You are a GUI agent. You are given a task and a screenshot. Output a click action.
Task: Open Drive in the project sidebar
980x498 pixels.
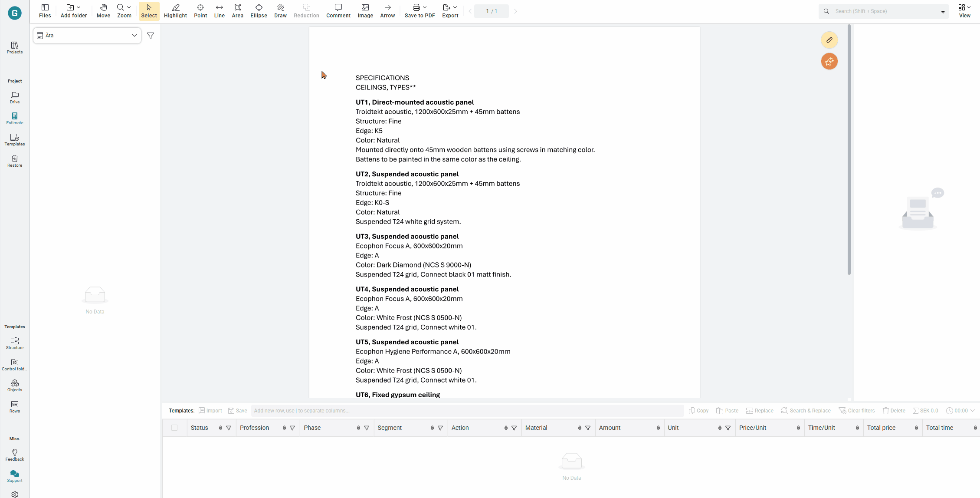[15, 98]
